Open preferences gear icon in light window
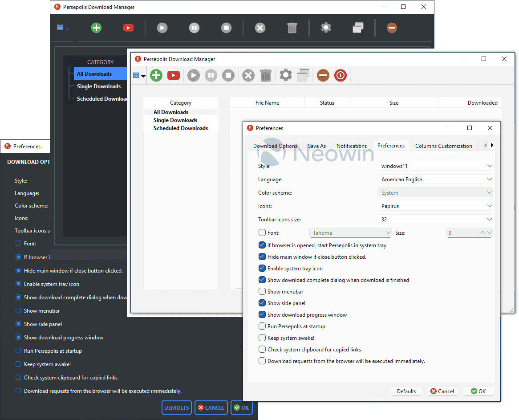This screenshot has width=519, height=420. pyautogui.click(x=286, y=75)
